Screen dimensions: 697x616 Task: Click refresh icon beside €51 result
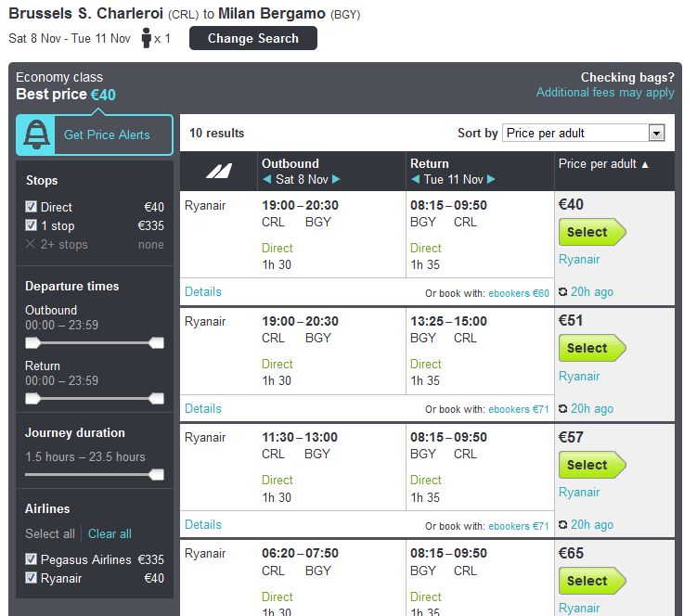[563, 409]
